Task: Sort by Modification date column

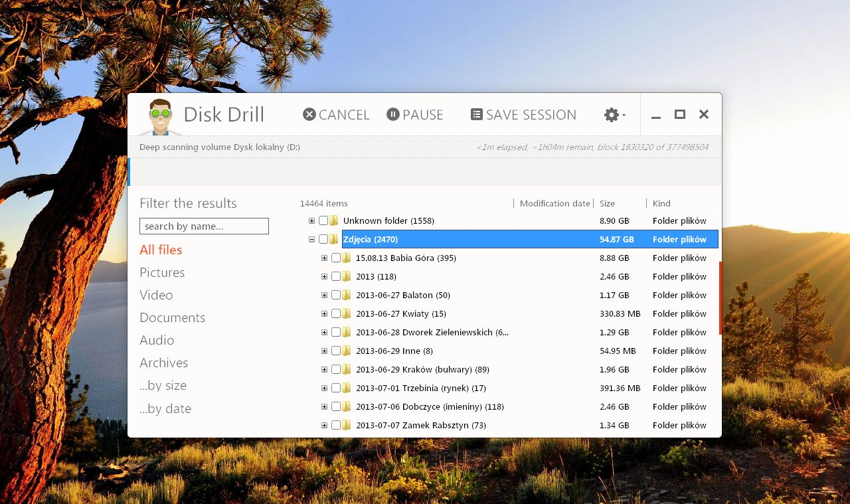Action: click(x=554, y=203)
